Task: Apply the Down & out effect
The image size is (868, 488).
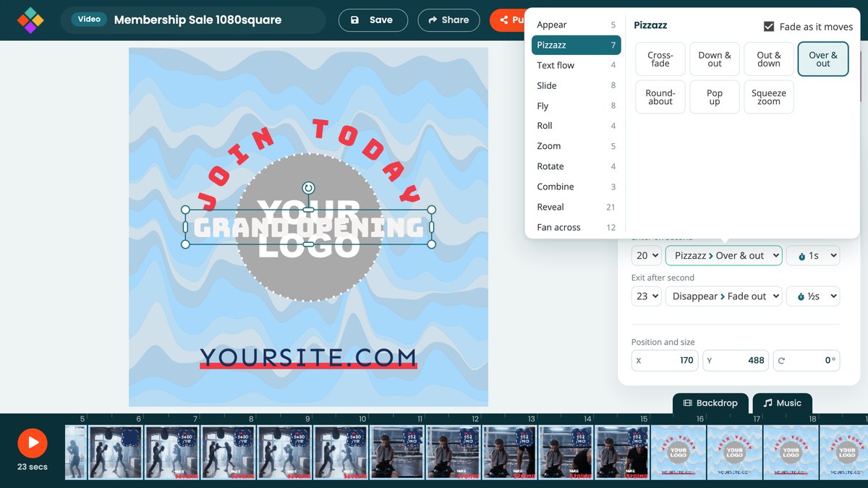Action: point(715,59)
